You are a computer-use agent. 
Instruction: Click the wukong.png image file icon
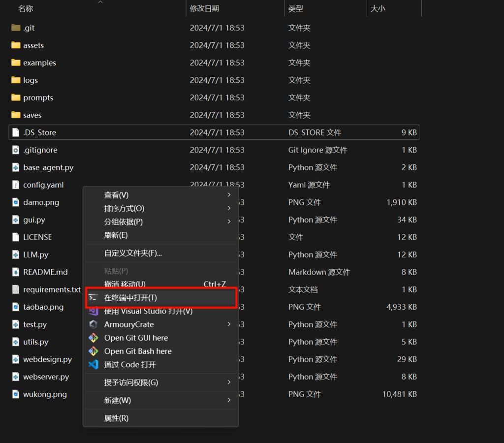pos(16,394)
